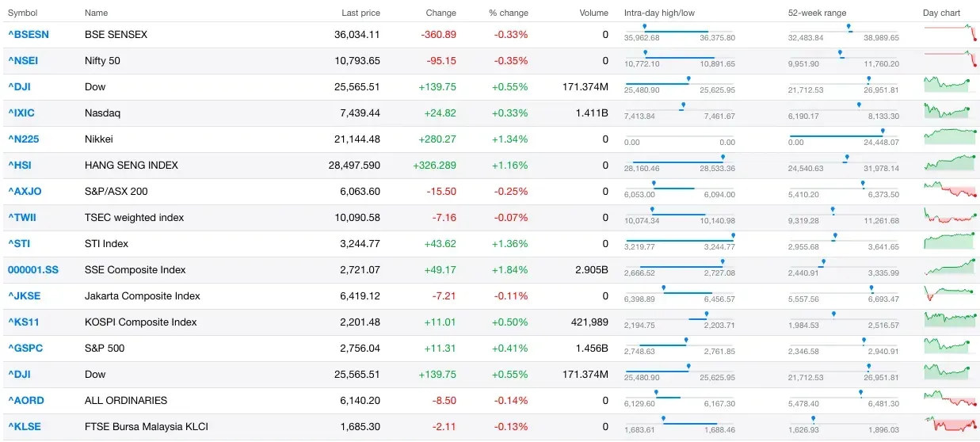This screenshot has width=980, height=442.
Task: Open the ^BSESN symbol link
Action: click(29, 35)
